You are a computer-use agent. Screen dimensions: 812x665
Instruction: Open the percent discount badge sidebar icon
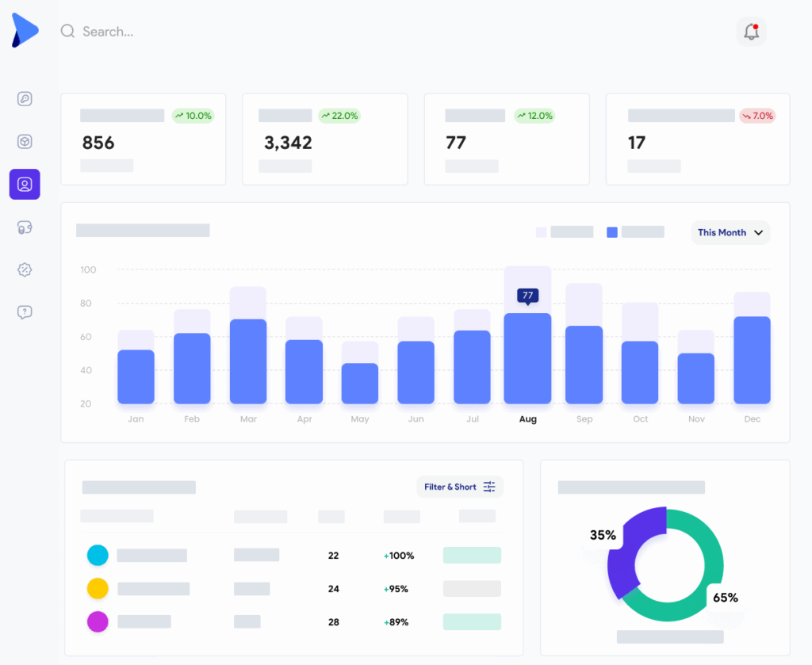(25, 270)
